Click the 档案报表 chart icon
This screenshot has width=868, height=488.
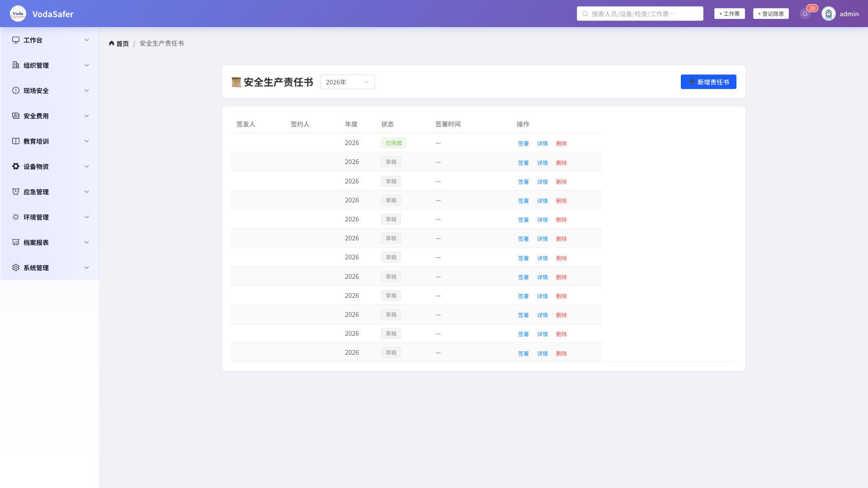click(16, 242)
